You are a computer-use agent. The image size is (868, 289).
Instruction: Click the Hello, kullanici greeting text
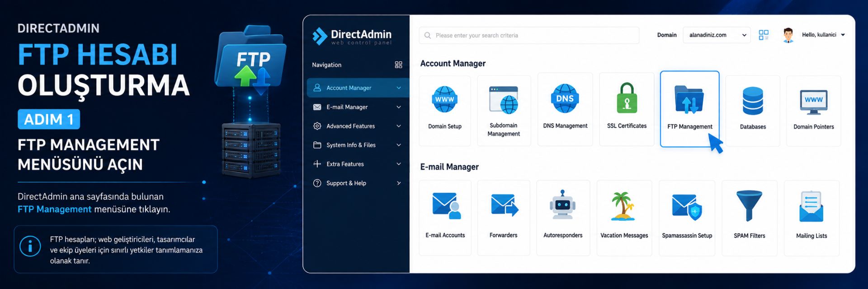[x=819, y=35]
